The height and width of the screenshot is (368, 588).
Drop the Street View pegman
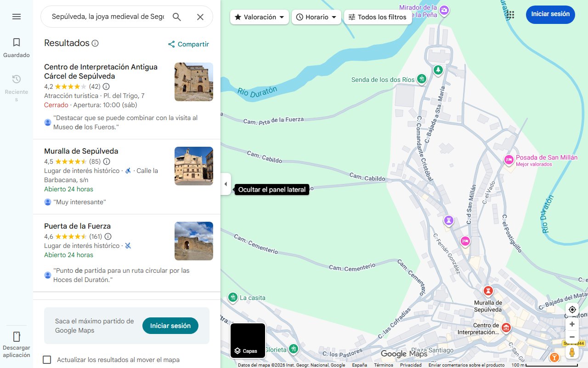[x=572, y=352]
